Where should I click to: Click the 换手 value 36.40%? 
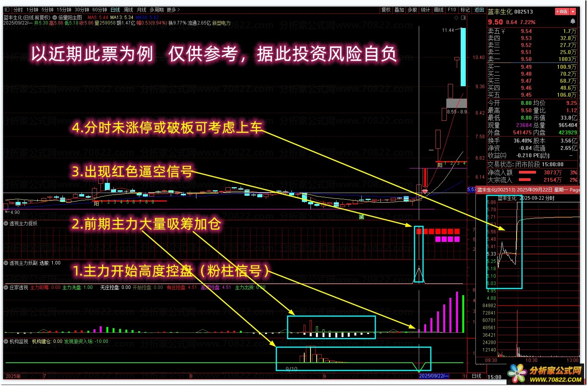[x=523, y=141]
